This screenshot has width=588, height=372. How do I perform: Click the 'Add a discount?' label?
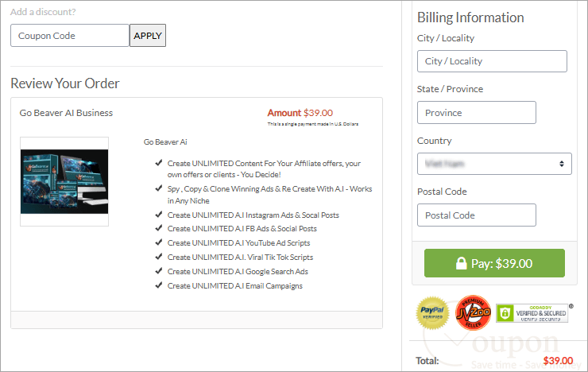tap(43, 12)
